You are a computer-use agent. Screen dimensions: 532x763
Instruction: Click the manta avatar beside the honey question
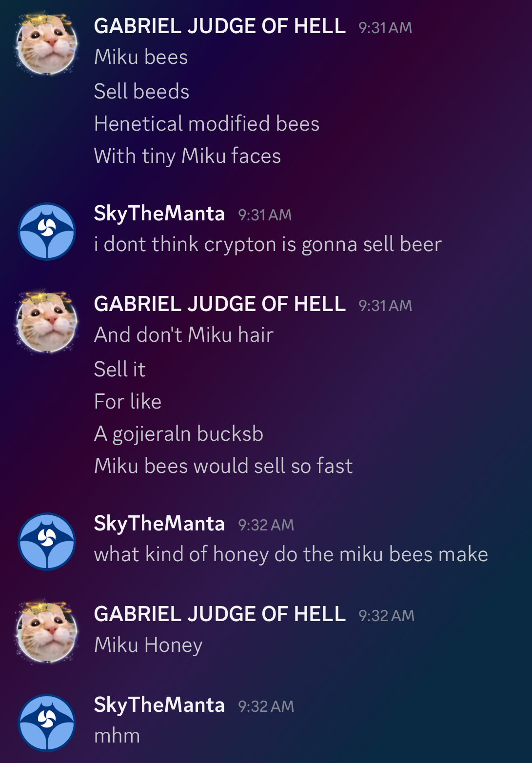point(47,542)
